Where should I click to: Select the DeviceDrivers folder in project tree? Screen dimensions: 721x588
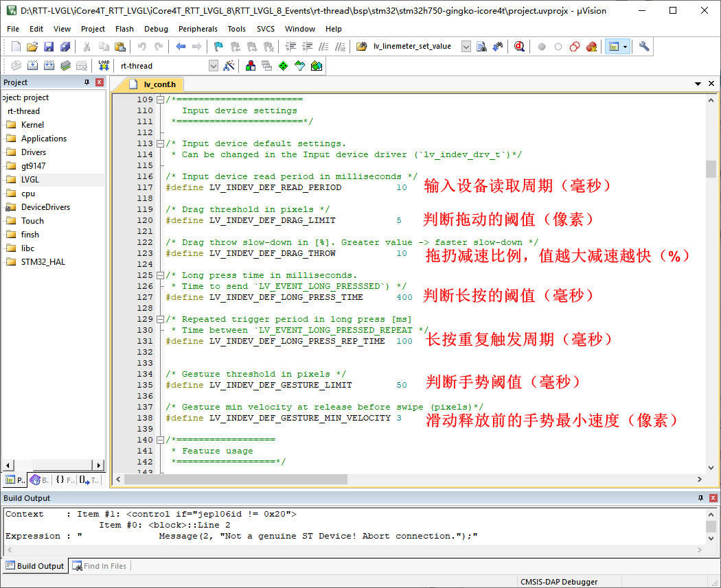coord(45,207)
